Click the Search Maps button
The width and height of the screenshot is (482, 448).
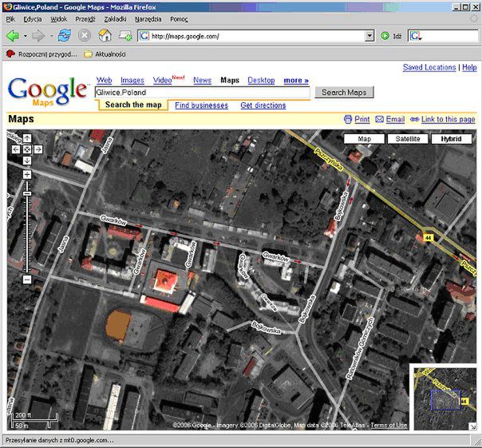click(x=344, y=93)
